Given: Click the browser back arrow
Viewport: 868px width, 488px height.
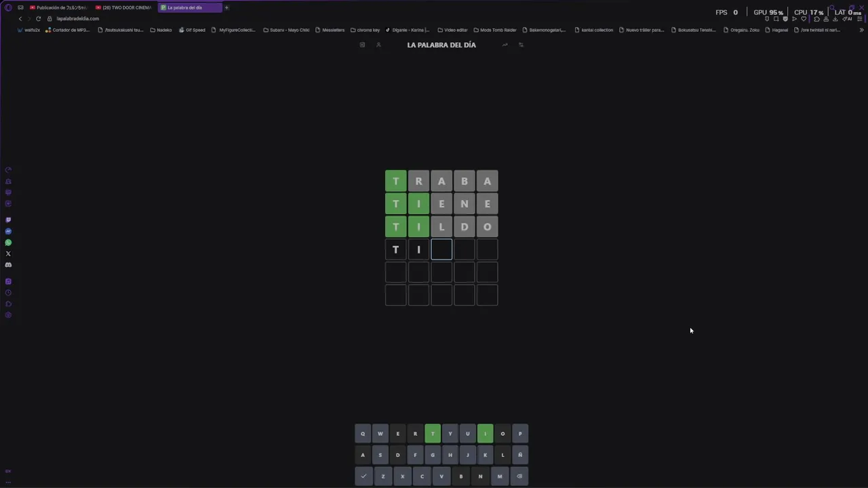Looking at the screenshot, I should coord(20,18).
